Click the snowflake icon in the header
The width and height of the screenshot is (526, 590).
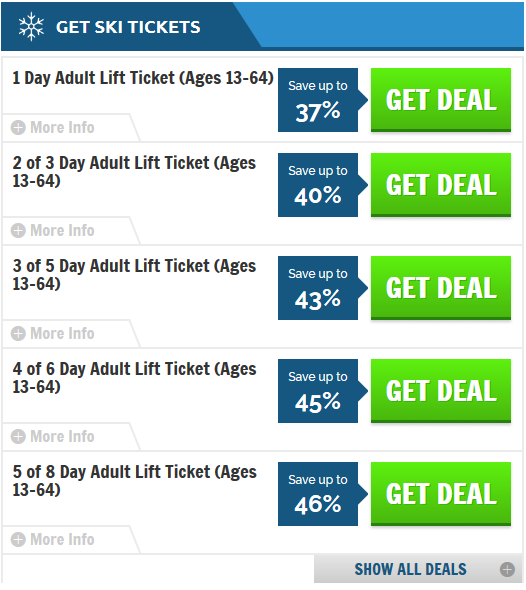[x=31, y=27]
